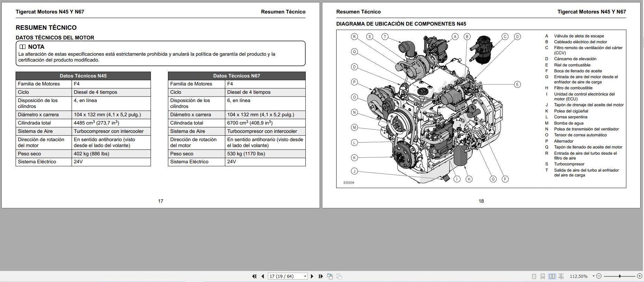This screenshot has height=282, width=644.
Task: Click the 112.50% zoom value
Action: point(579,276)
